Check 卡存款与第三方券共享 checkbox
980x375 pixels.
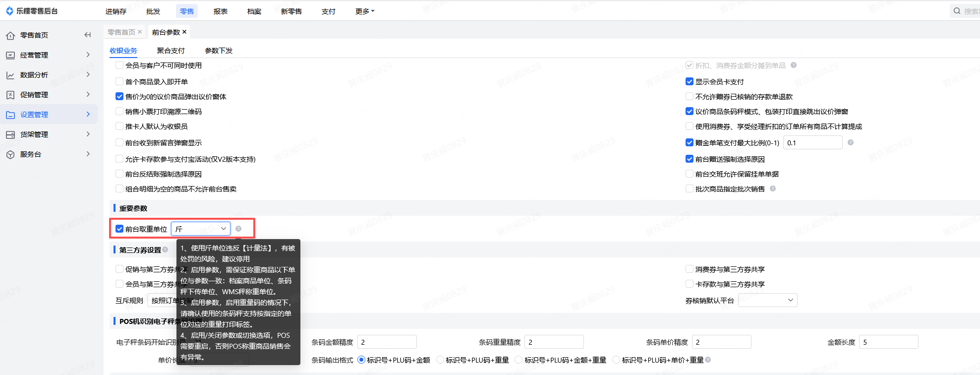tap(690, 284)
